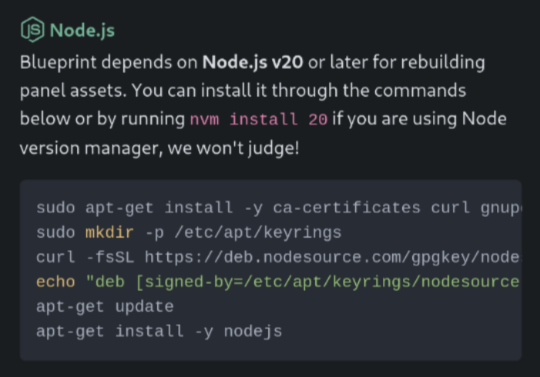
Task: Click the word sudo before mkdir
Action: click(55, 233)
